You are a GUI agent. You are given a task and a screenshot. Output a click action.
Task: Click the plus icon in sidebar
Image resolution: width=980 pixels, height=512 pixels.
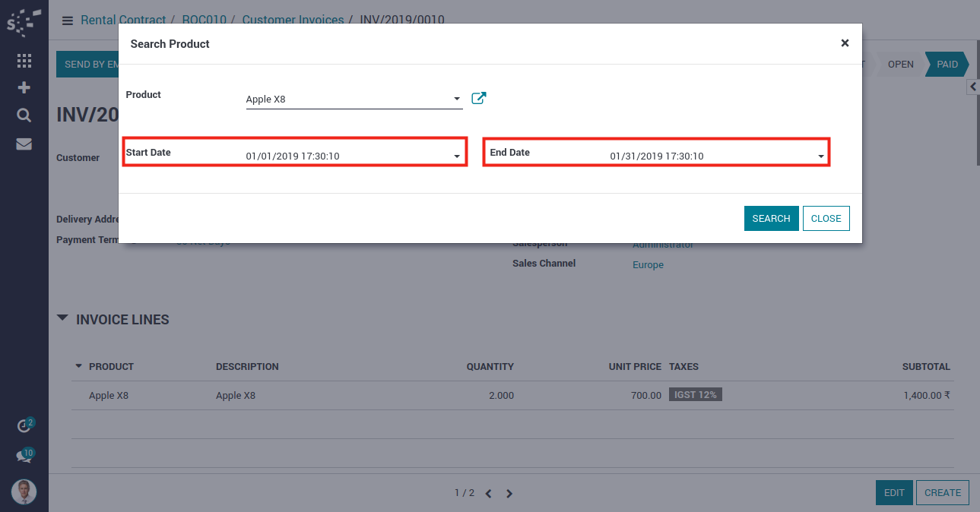click(x=24, y=87)
